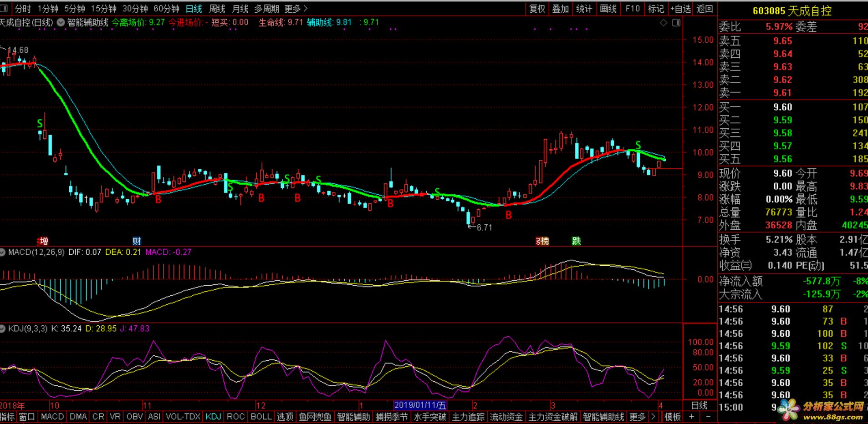Click the 跌 event marker under the chart
This screenshot has height=424, width=868.
coord(576,241)
